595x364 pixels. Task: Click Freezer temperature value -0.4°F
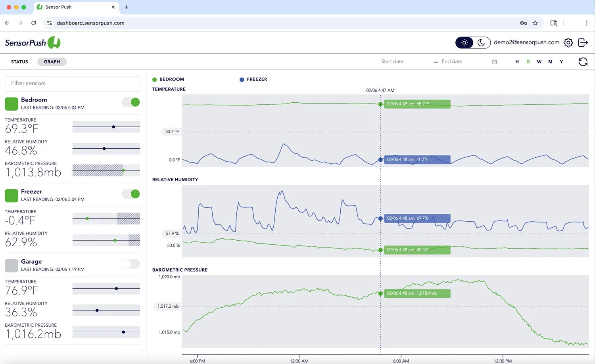click(x=20, y=220)
